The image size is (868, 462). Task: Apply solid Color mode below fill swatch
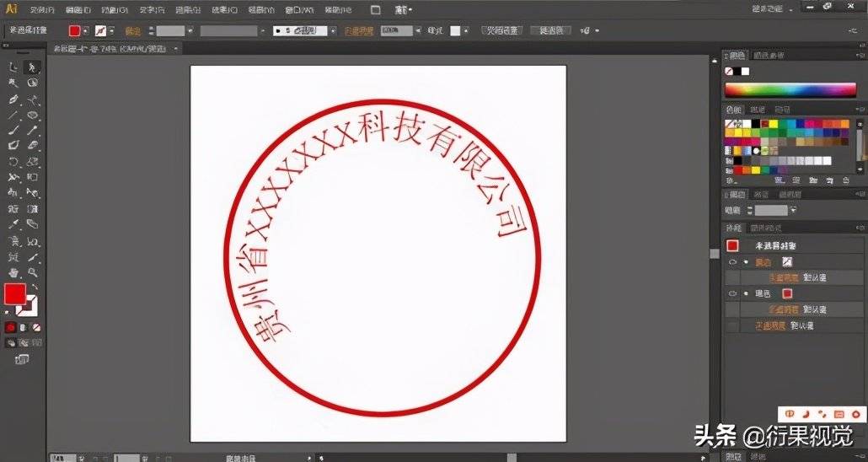pos(10,327)
